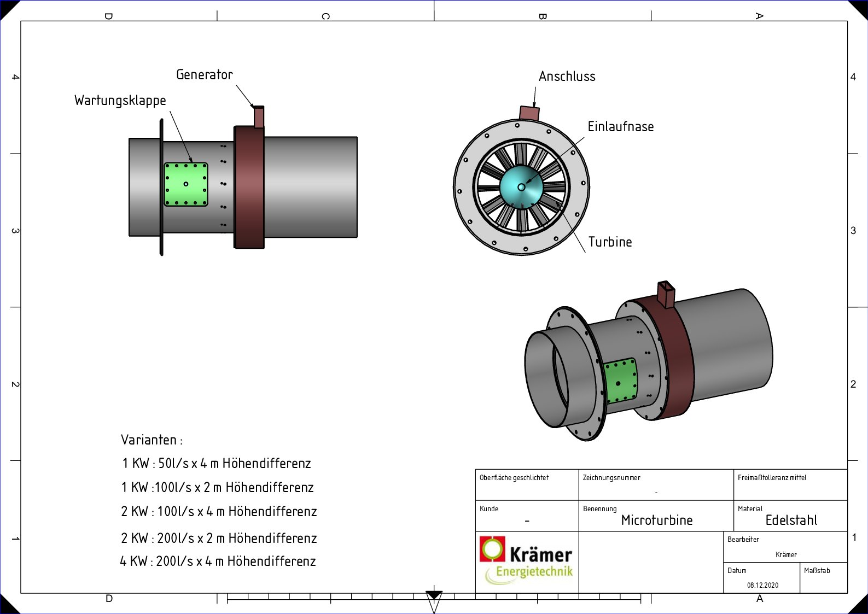The image size is (868, 614).
Task: Select the date 08.12.2020
Action: pyautogui.click(x=762, y=585)
